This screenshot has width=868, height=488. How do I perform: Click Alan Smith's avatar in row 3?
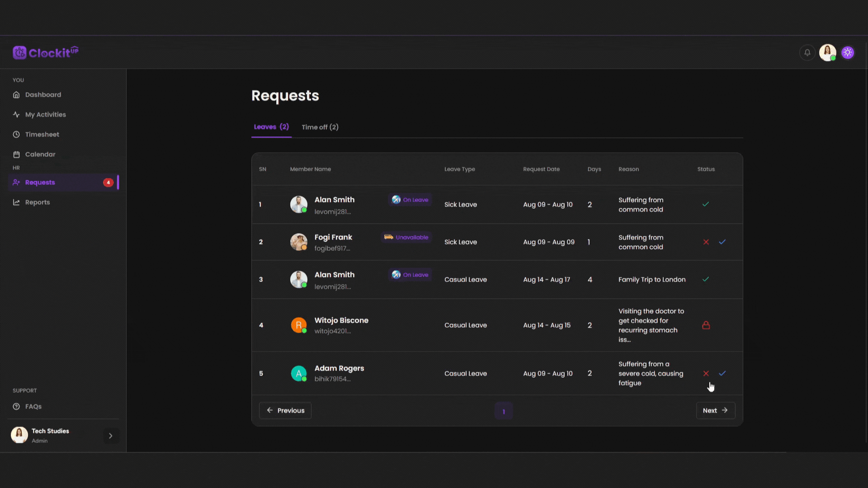click(x=298, y=279)
